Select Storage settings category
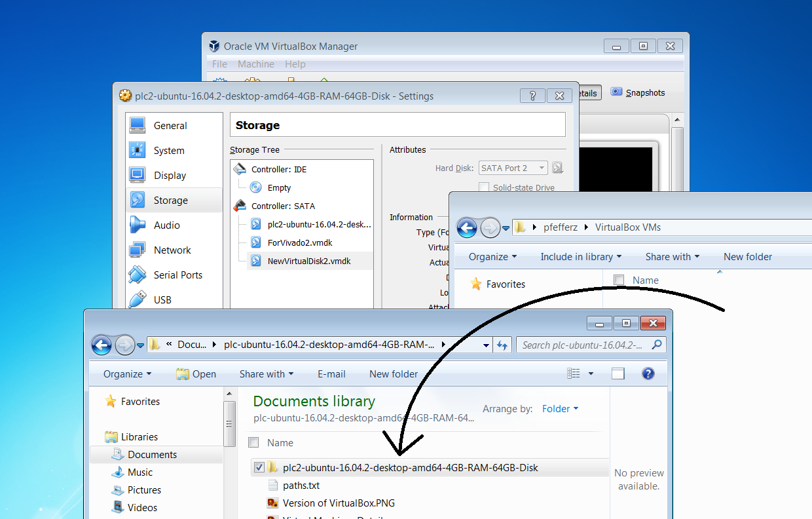Viewport: 812px width, 519px height. (174, 201)
